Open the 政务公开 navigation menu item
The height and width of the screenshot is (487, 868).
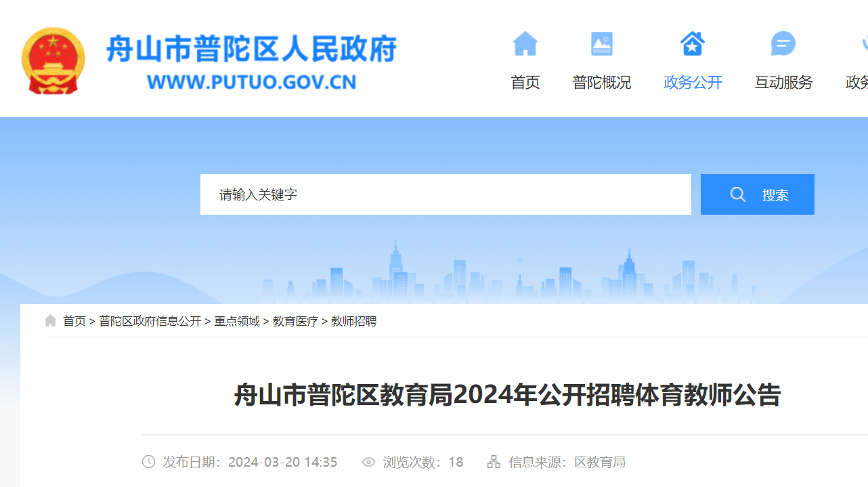tap(693, 83)
